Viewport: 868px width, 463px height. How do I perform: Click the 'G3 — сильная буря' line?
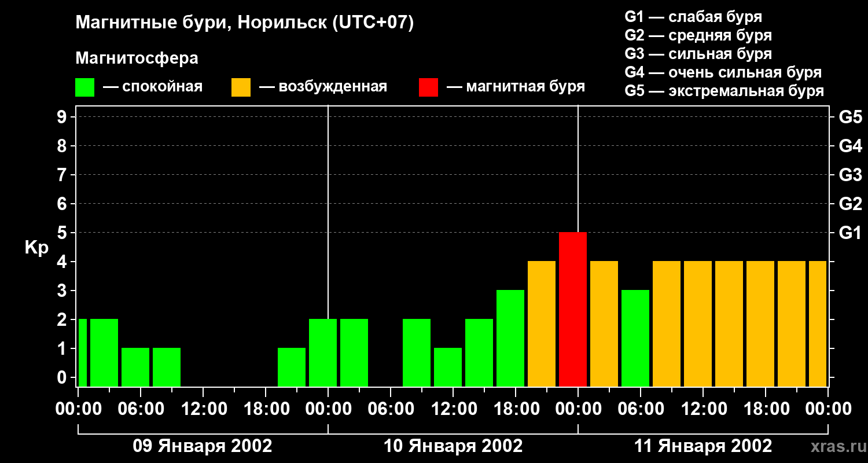click(x=698, y=54)
